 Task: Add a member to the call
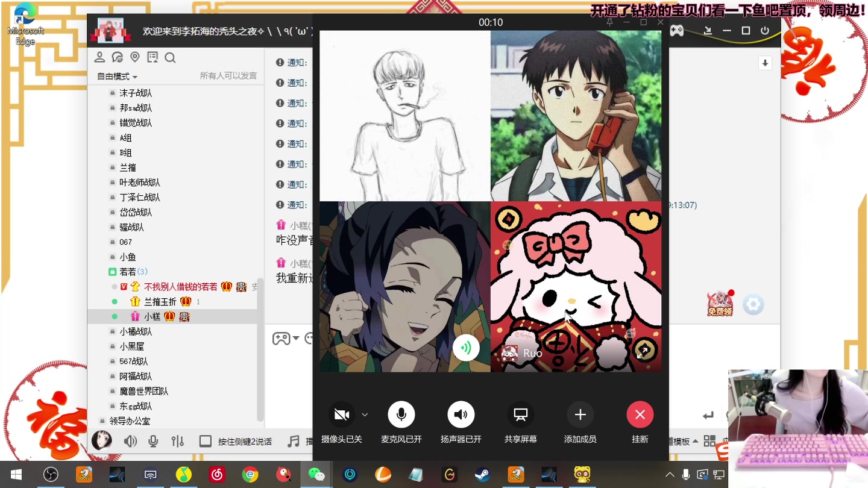coord(580,414)
